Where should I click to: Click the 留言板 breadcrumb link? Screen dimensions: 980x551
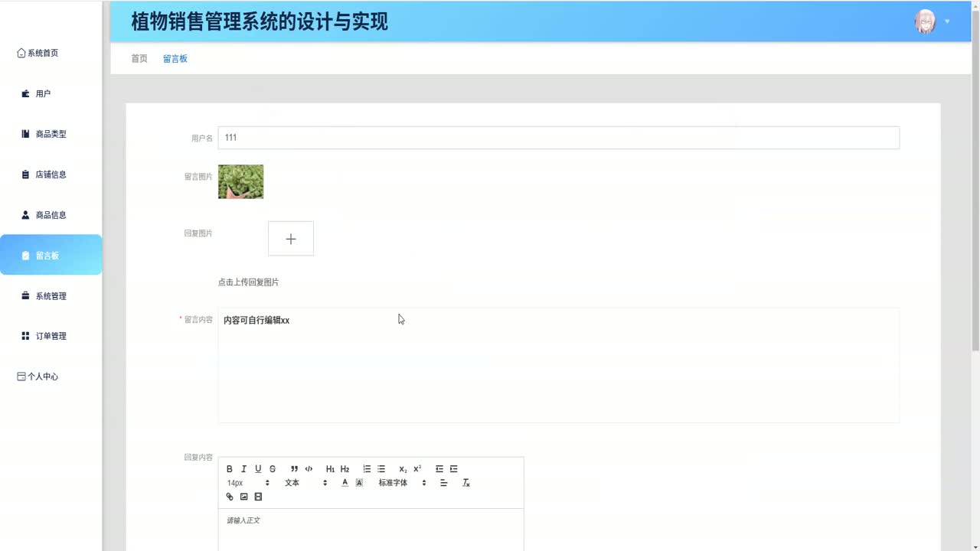click(175, 58)
